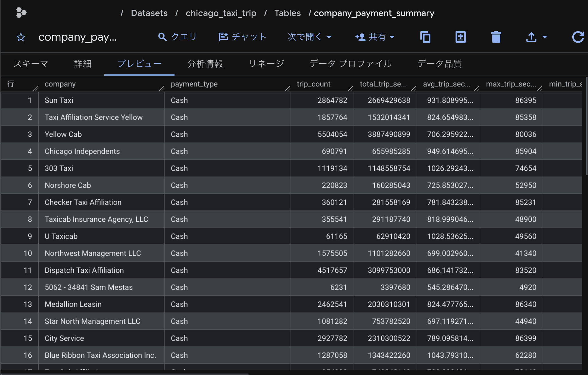588x375 pixels.
Task: Select the 'Checker Taxi Affiliation' cell
Action: pos(101,202)
